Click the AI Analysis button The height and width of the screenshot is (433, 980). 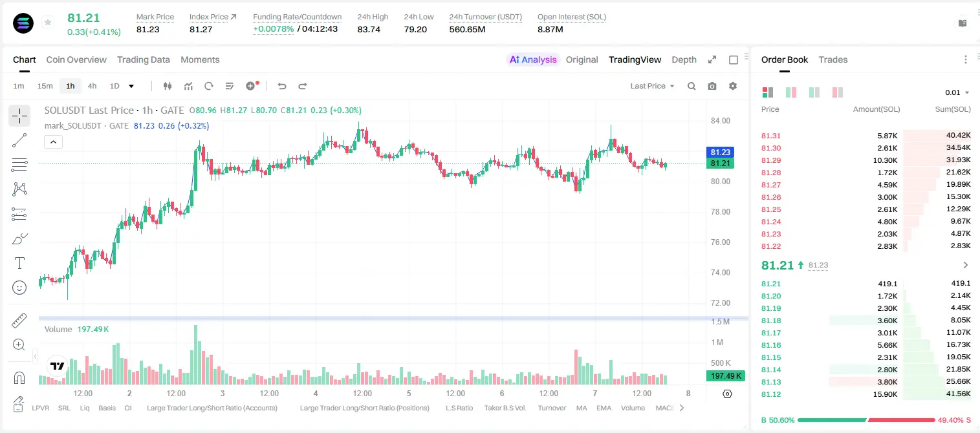click(532, 59)
